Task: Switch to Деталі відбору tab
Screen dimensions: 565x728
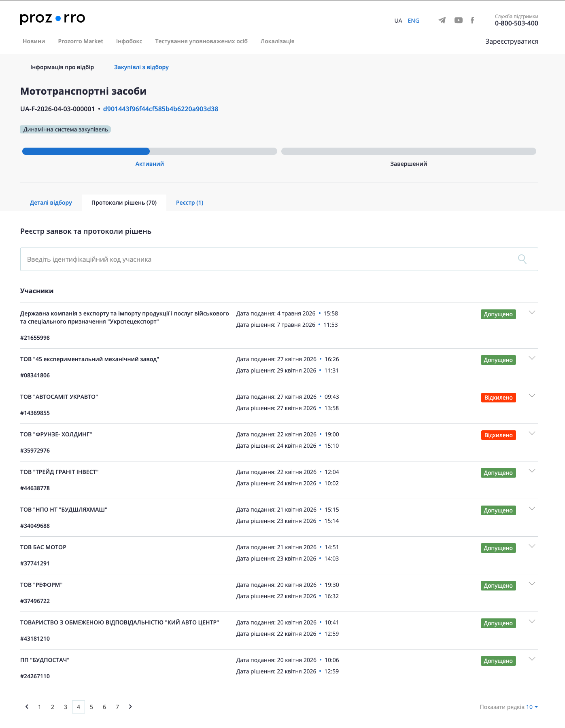Action: [x=51, y=203]
